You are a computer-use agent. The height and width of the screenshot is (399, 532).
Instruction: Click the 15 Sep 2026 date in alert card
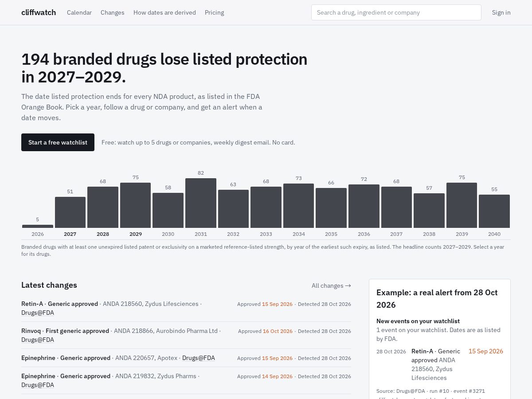[x=486, y=351]
